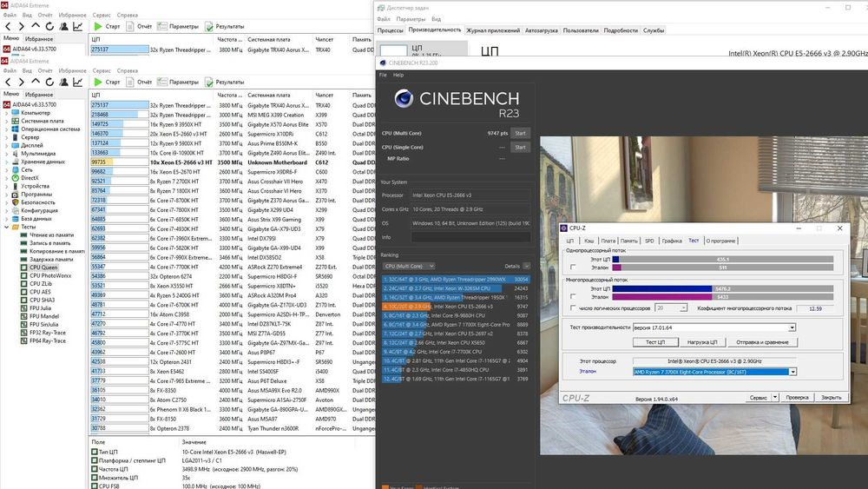Select the CPU Queen test item
868x489 pixels.
pyautogui.click(x=43, y=268)
